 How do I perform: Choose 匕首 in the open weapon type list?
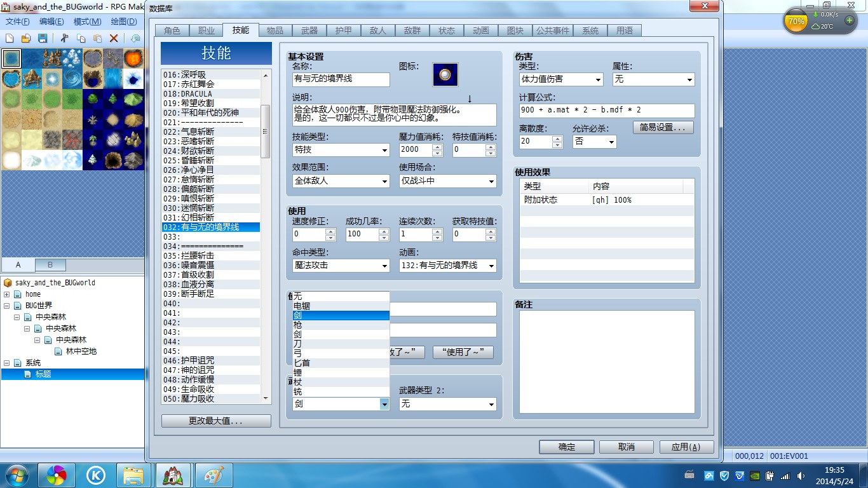click(x=341, y=363)
